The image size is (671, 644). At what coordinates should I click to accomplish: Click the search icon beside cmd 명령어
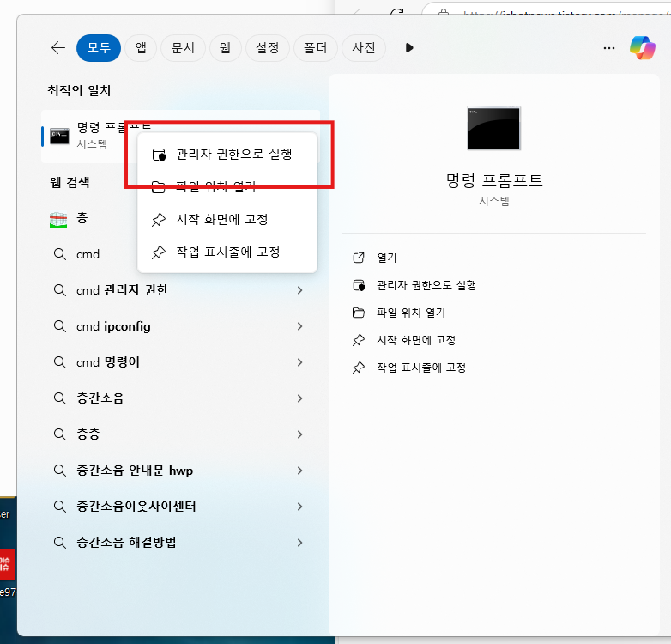click(59, 362)
